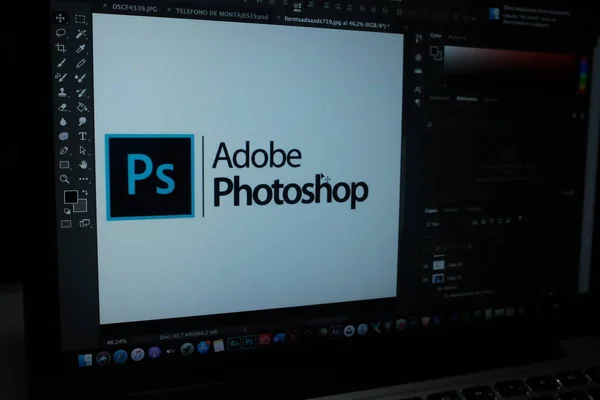Reset default foreground and background colors
This screenshot has height=400, width=600.
(x=67, y=211)
